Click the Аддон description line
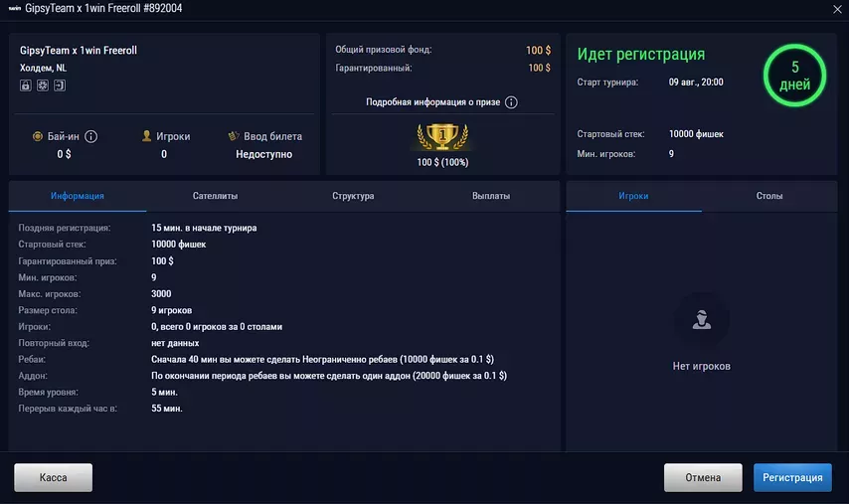The image size is (849, 504). (x=329, y=376)
